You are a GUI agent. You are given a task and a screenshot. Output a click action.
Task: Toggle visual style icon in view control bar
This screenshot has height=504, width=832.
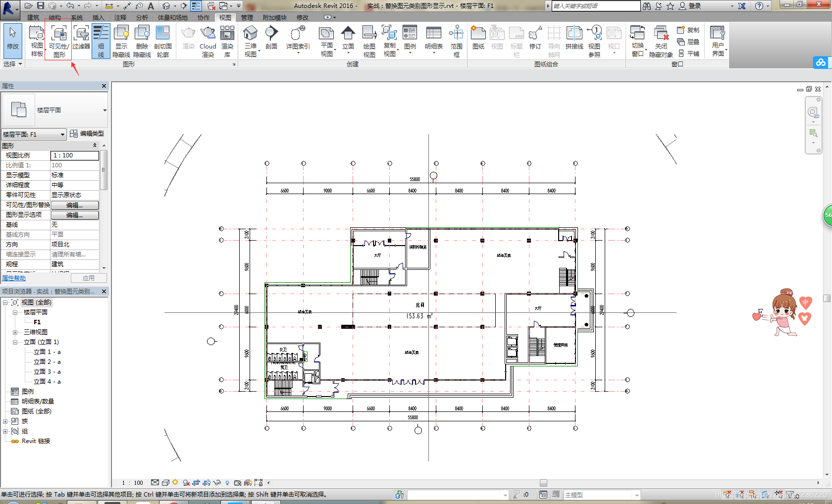pos(165,482)
